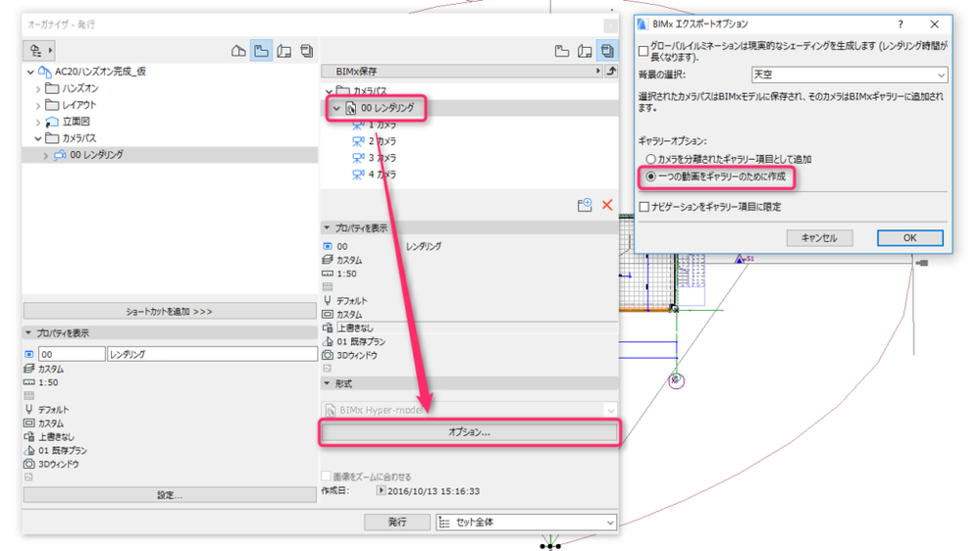Expand left 00 レンダリング item

(46, 155)
